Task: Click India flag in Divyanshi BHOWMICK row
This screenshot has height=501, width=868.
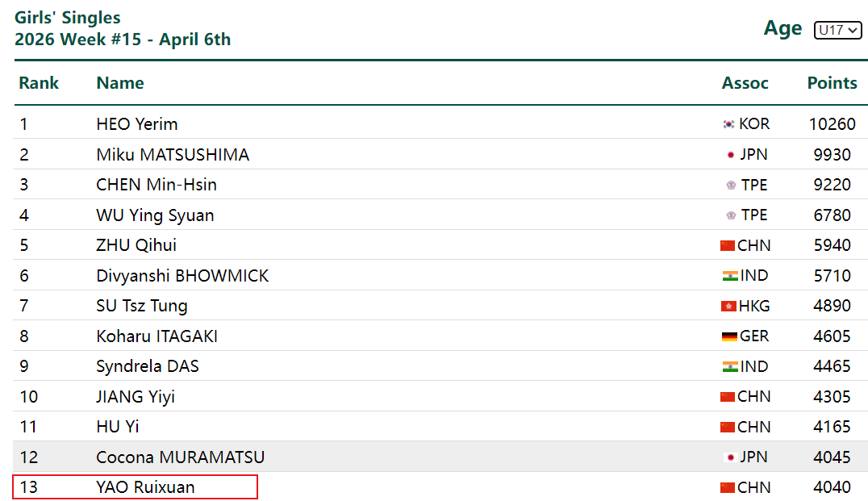Action: tap(729, 276)
